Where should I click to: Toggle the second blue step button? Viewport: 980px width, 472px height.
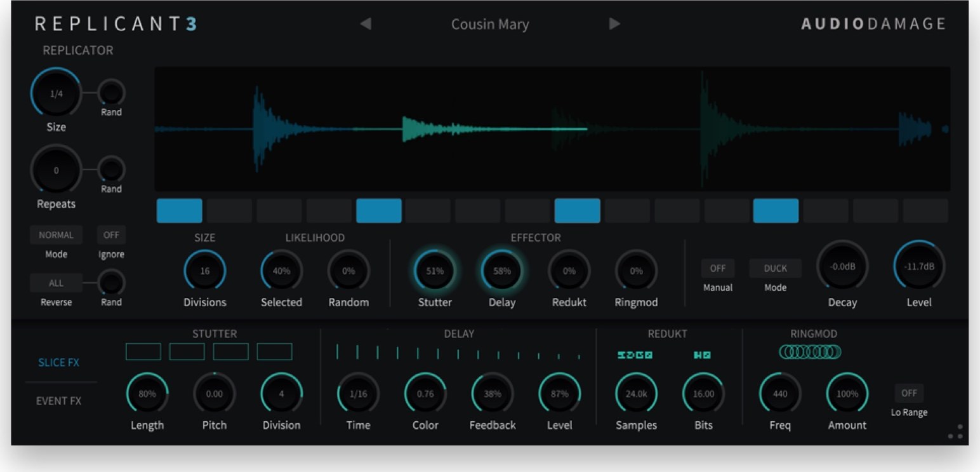click(379, 210)
